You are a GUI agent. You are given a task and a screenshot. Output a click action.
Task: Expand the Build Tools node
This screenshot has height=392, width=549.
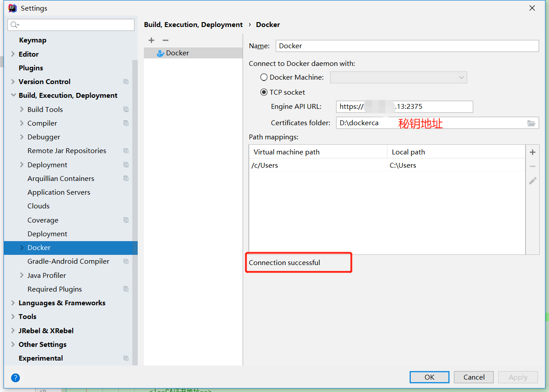(x=22, y=109)
